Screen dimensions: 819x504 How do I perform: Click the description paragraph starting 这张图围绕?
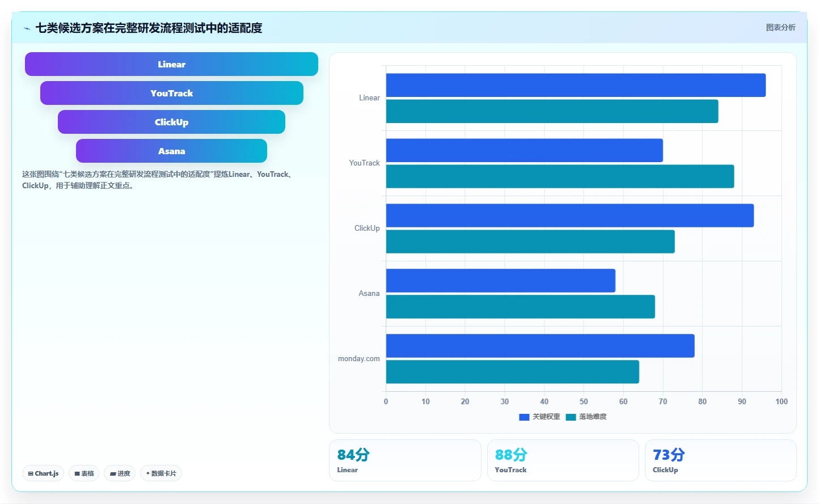click(159, 180)
